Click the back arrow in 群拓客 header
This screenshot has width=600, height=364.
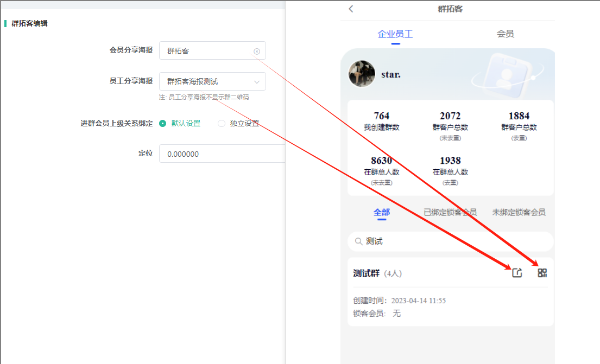(x=351, y=9)
